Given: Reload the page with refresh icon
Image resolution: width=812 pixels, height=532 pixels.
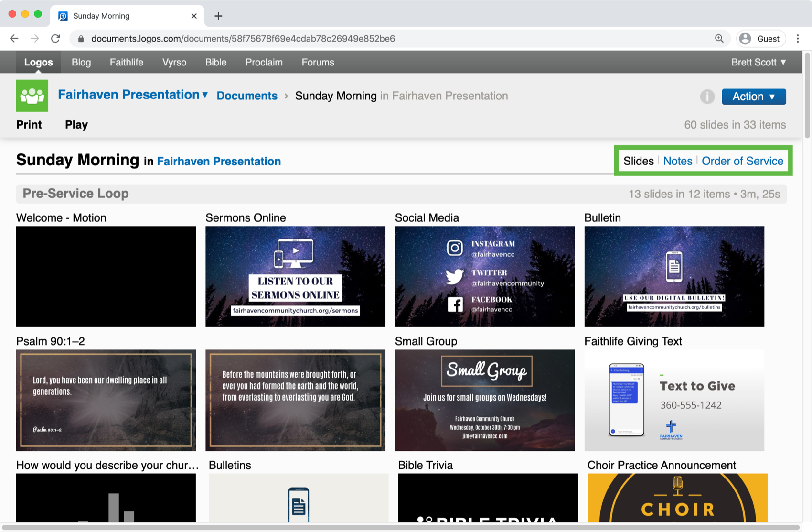Looking at the screenshot, I should [x=55, y=39].
